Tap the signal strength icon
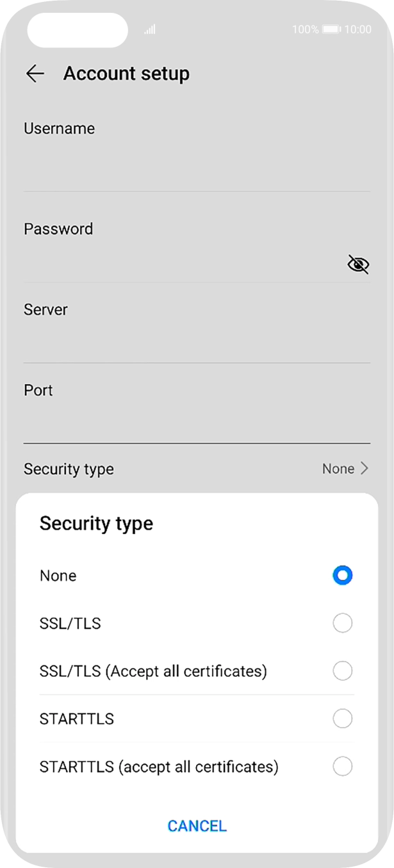This screenshot has height=868, width=394. pos(150,29)
